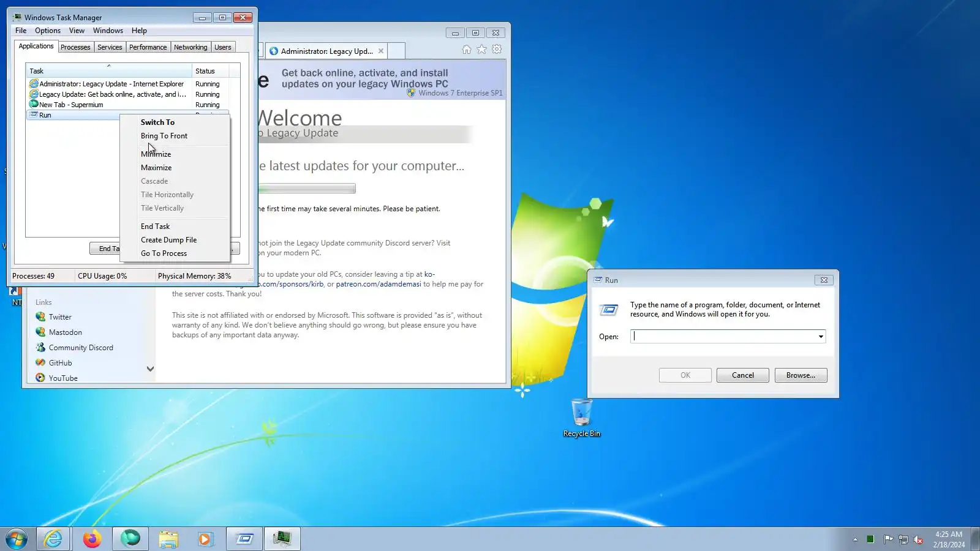Expand the sidebar with the down chevron

pos(150,369)
